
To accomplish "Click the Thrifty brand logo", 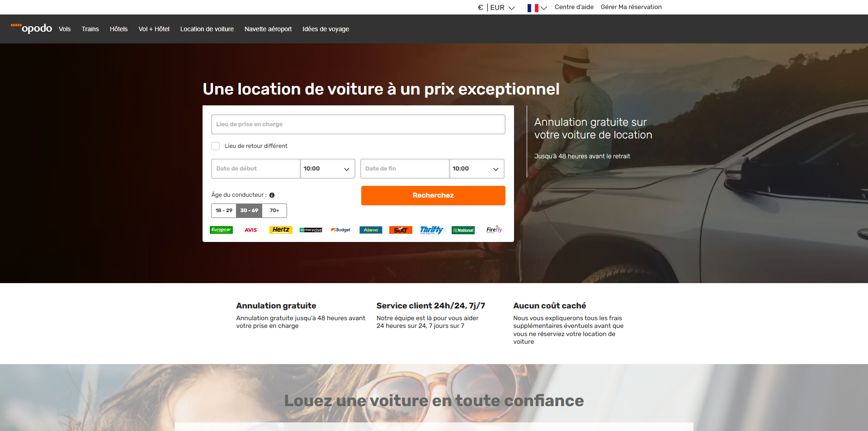I will pyautogui.click(x=432, y=230).
